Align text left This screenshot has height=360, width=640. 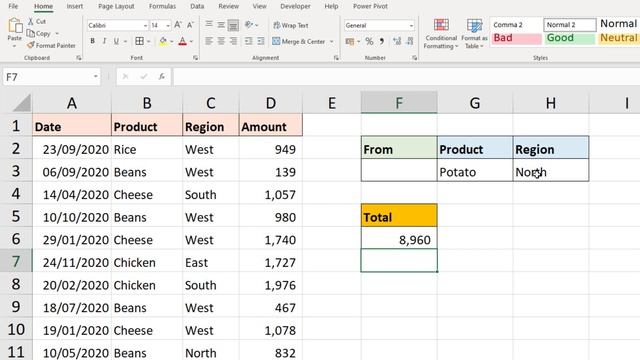coord(209,41)
